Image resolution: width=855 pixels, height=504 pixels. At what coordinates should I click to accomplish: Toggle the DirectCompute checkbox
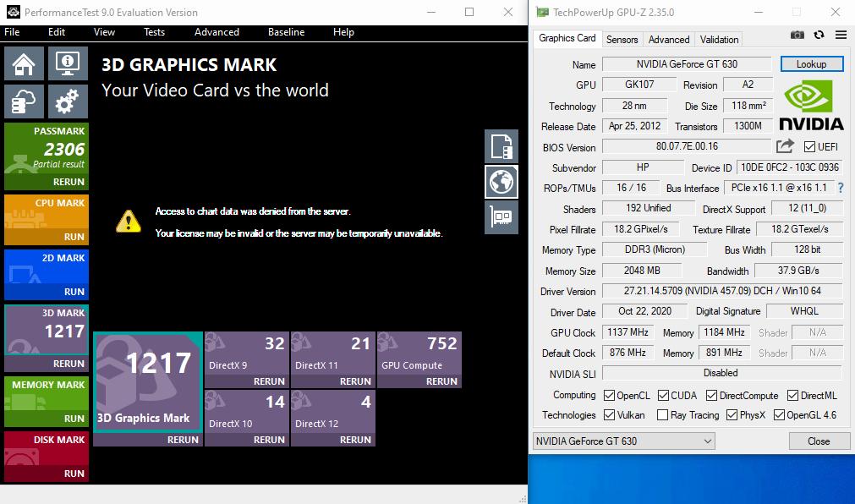point(711,396)
